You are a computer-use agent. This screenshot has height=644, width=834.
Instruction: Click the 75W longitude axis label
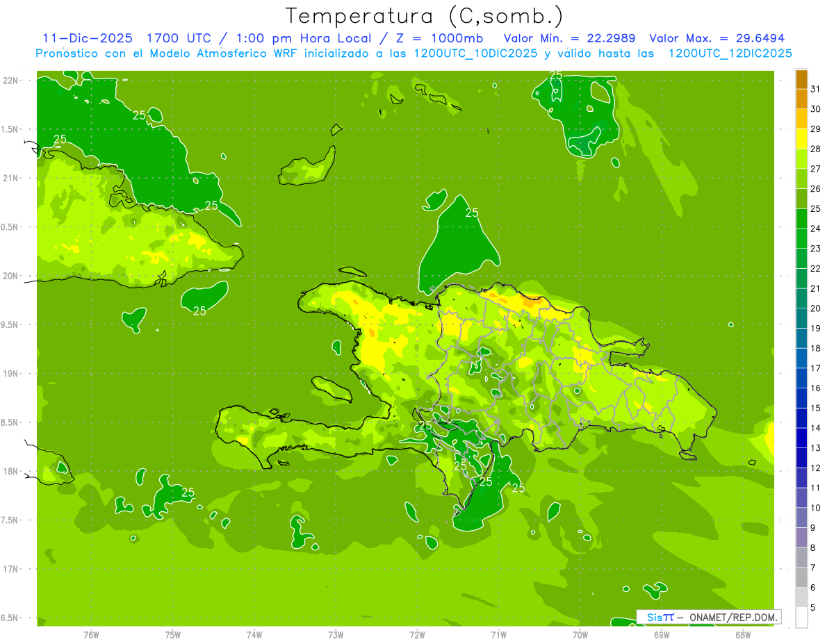pos(172,634)
